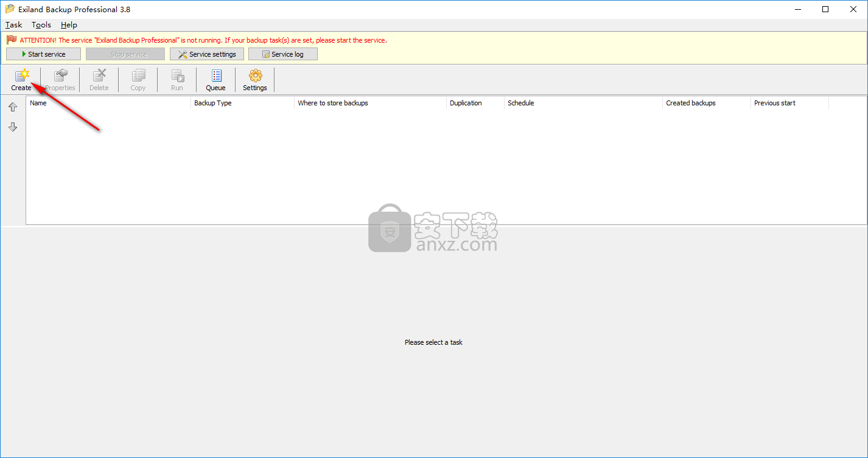
Task: Open the Settings gear toolbar icon
Action: (x=255, y=80)
